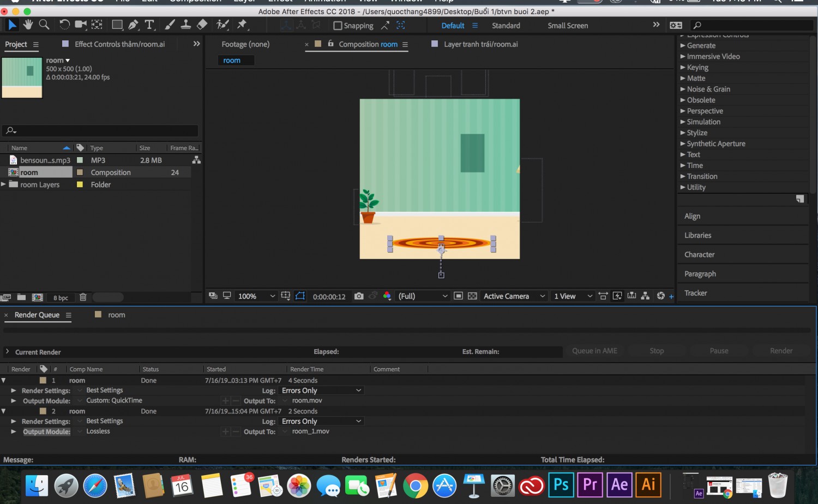Image resolution: width=818 pixels, height=504 pixels.
Task: Expand the room Layers folder
Action: 4,184
